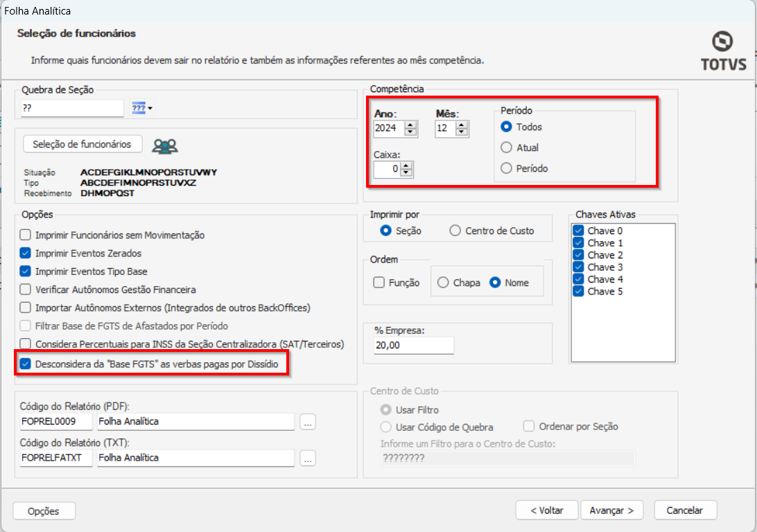This screenshot has height=532, width=757.
Task: Browse for the TXT report code
Action: click(308, 458)
